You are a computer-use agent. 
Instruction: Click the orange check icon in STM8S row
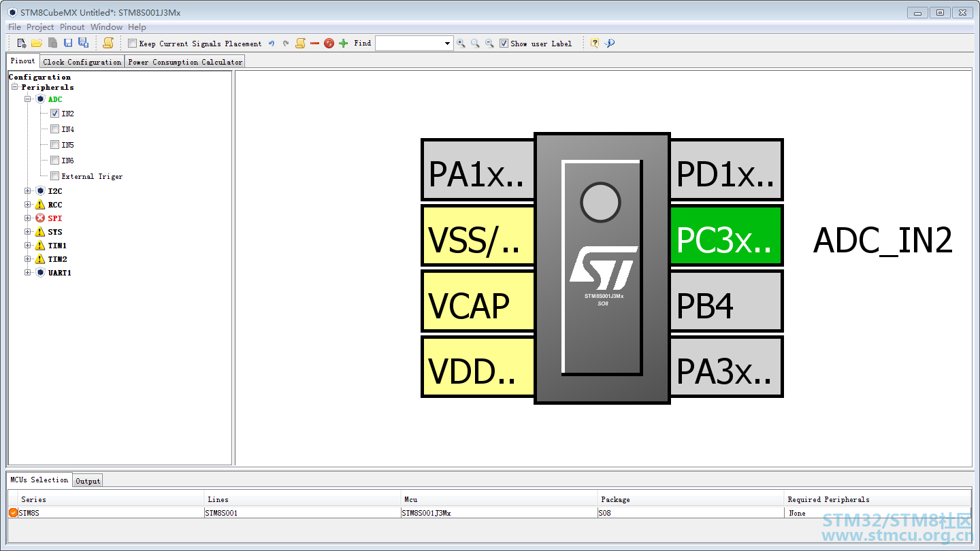pyautogui.click(x=13, y=512)
